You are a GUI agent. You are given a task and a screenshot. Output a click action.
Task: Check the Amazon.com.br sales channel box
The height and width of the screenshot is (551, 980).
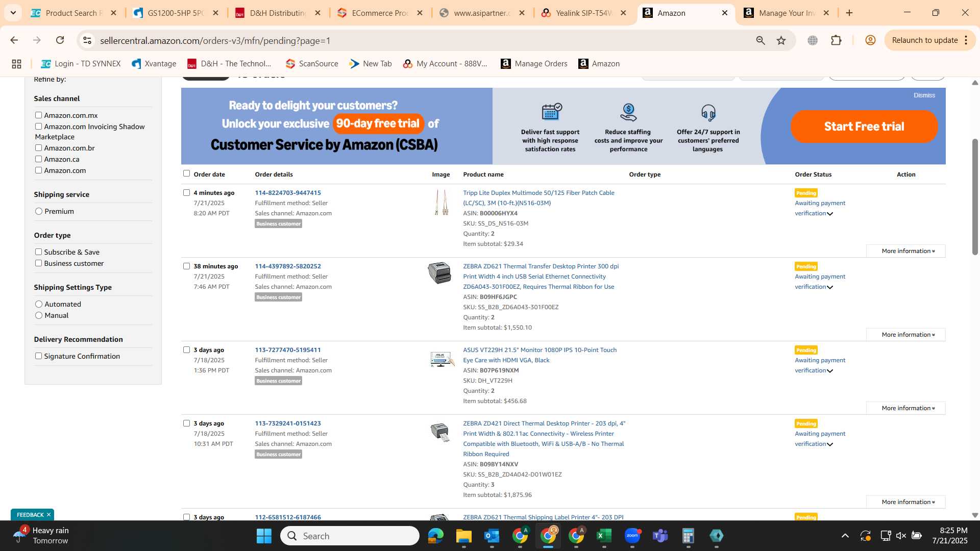(38, 148)
